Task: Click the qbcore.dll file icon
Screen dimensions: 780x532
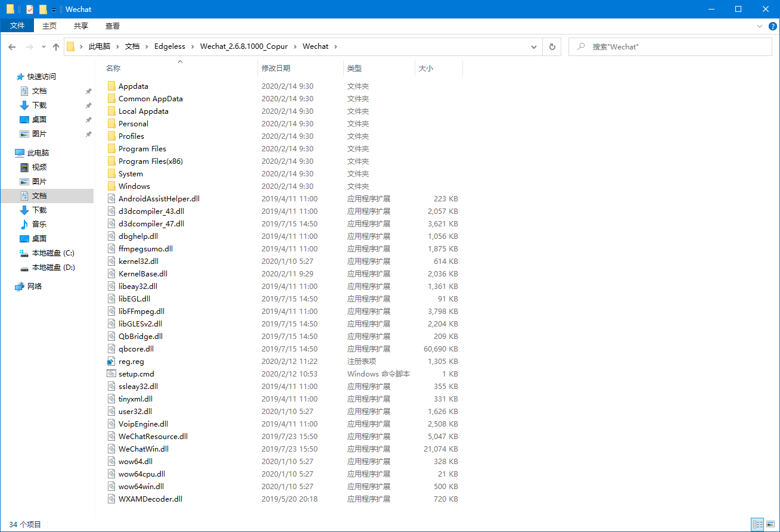Action: [111, 349]
